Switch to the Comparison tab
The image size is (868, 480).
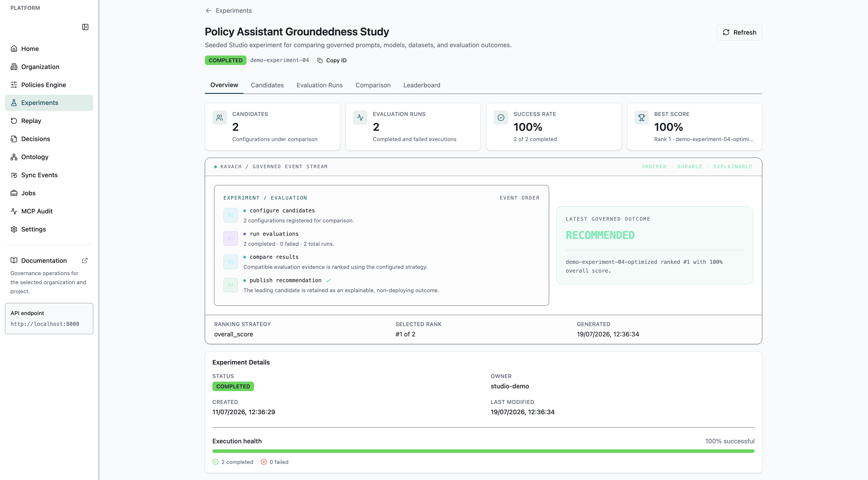[x=373, y=85]
